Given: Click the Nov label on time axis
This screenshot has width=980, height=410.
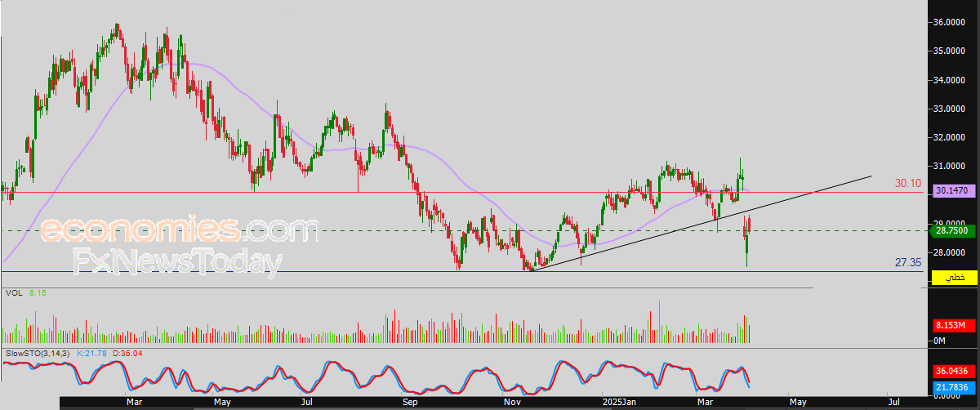Looking at the screenshot, I should [512, 403].
